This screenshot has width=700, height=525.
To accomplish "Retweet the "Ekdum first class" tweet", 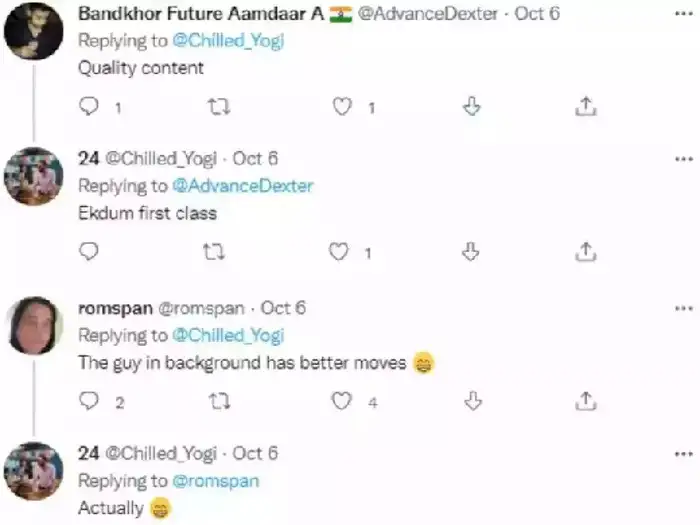I will coord(213,252).
